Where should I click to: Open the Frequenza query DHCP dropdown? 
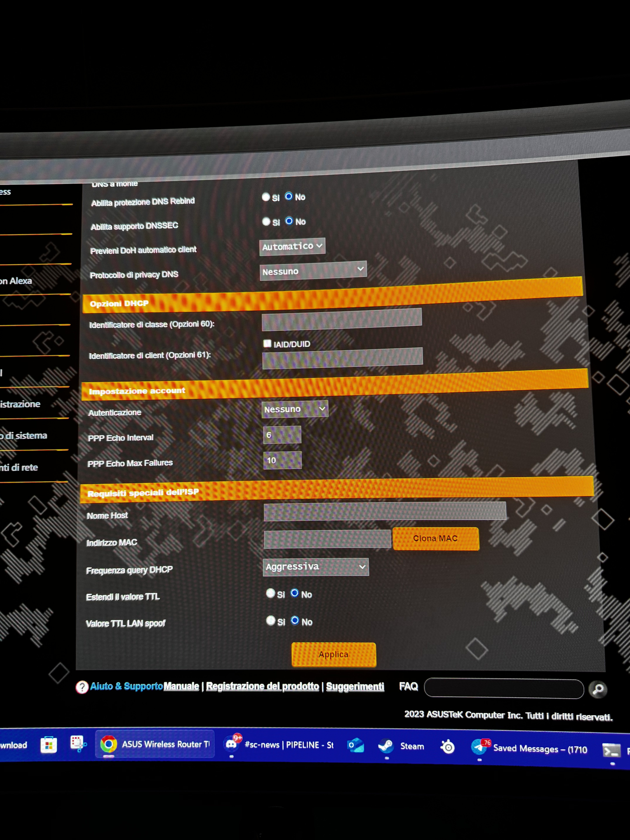click(x=316, y=567)
